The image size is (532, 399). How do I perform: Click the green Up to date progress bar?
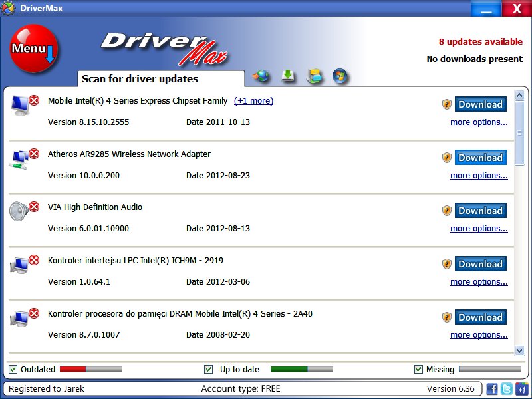tap(302, 370)
